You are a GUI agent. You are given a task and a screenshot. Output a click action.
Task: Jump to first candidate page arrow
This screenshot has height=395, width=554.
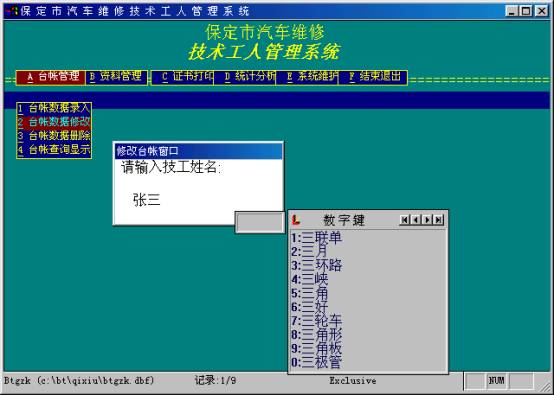coord(405,220)
